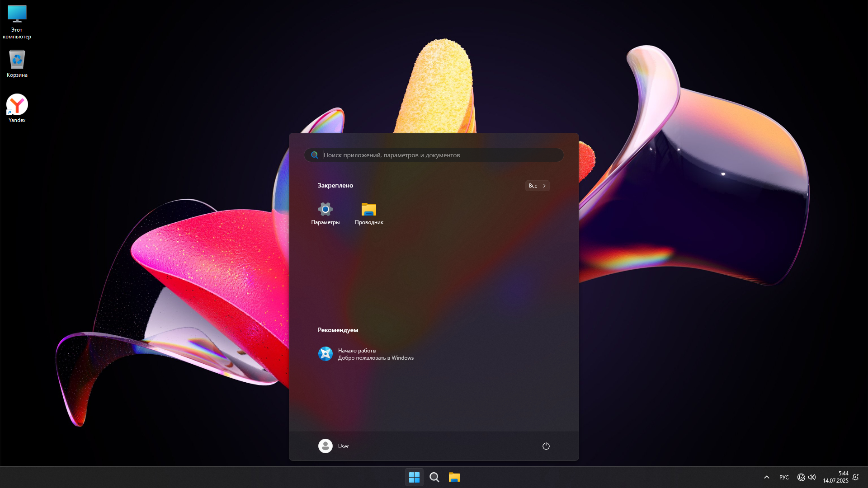868x488 pixels.
Task: Select Yandex browser desktop shortcut
Action: (x=17, y=108)
